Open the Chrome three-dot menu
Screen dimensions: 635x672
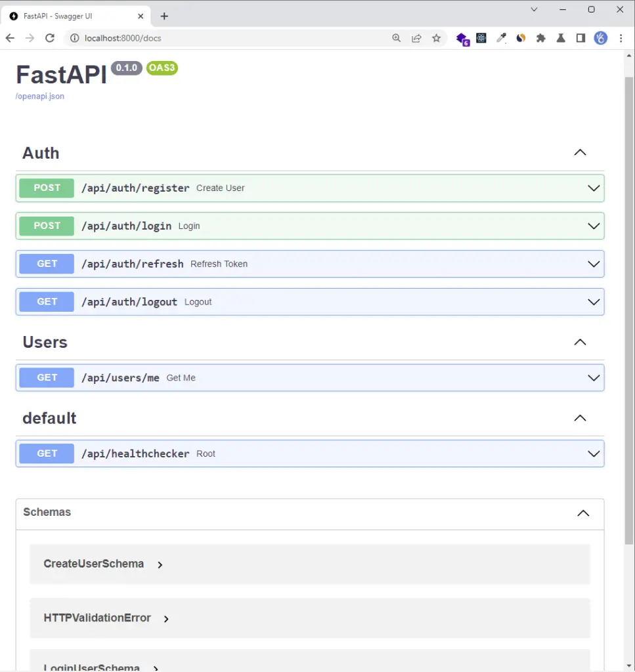621,38
